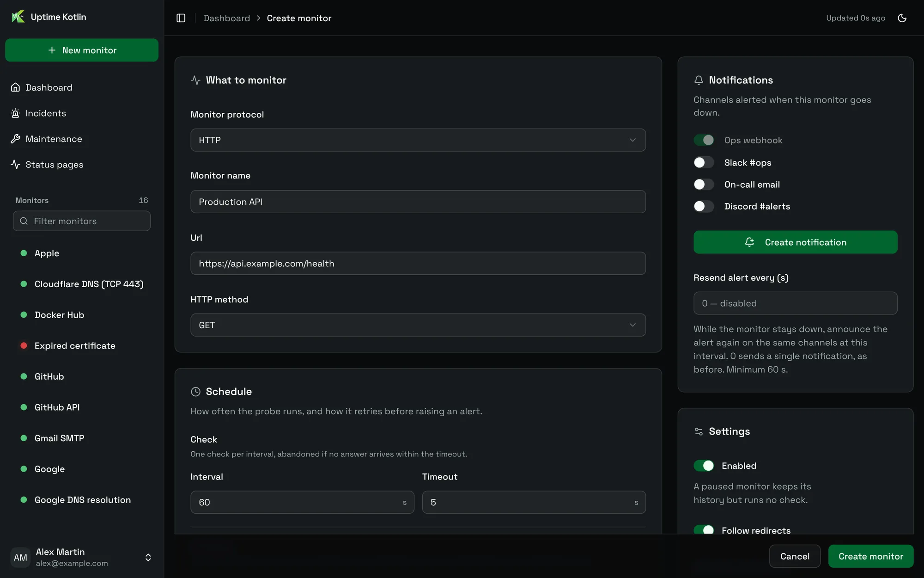Open the Monitor protocol HTTP dropdown
Screen dimensions: 924x578
pyautogui.click(x=418, y=140)
